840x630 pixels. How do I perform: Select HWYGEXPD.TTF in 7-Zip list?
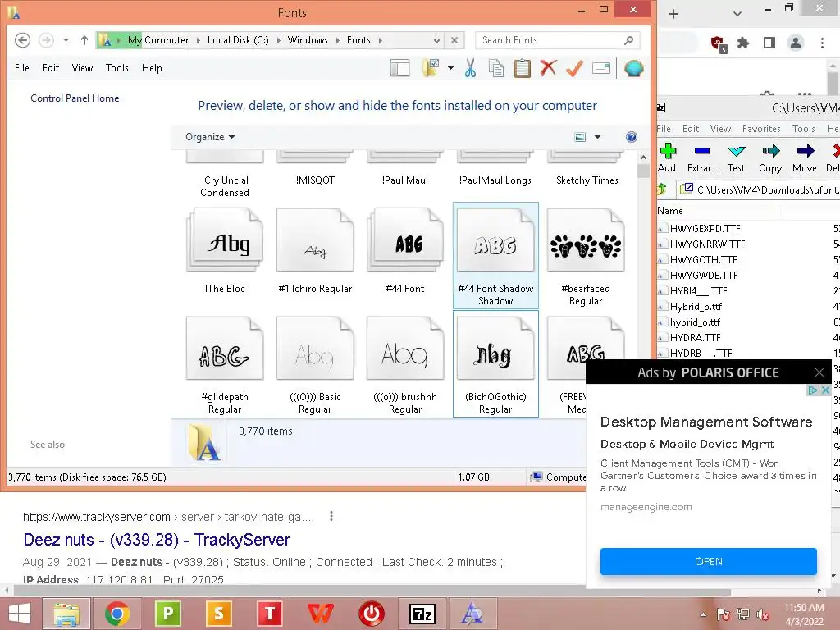[705, 228]
